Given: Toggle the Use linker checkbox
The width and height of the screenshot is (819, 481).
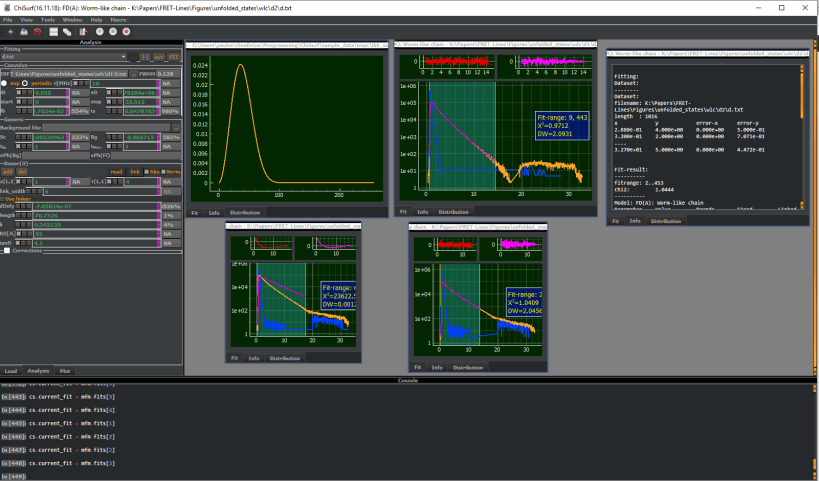Looking at the screenshot, I should pos(4,198).
